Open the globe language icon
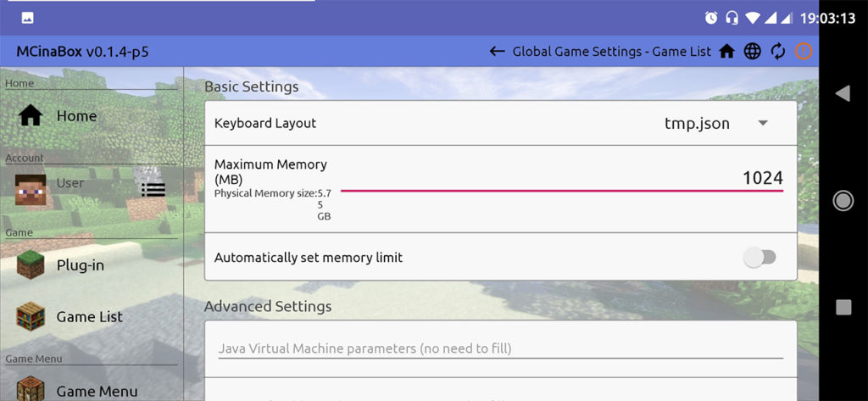 pos(752,52)
